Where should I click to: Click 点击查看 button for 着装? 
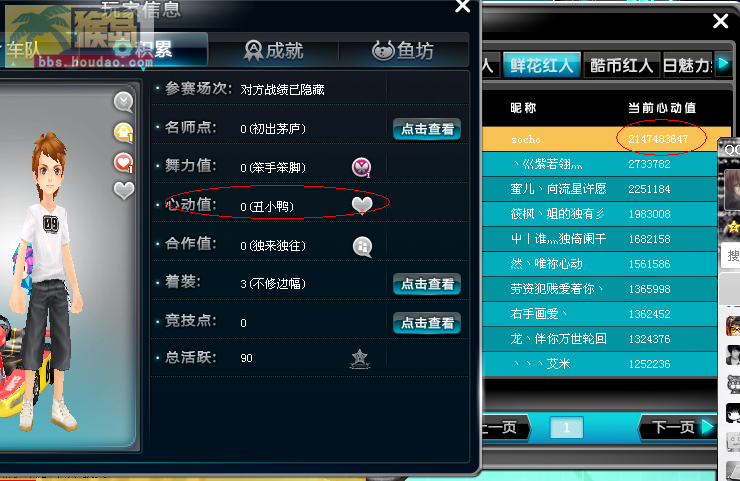427,284
